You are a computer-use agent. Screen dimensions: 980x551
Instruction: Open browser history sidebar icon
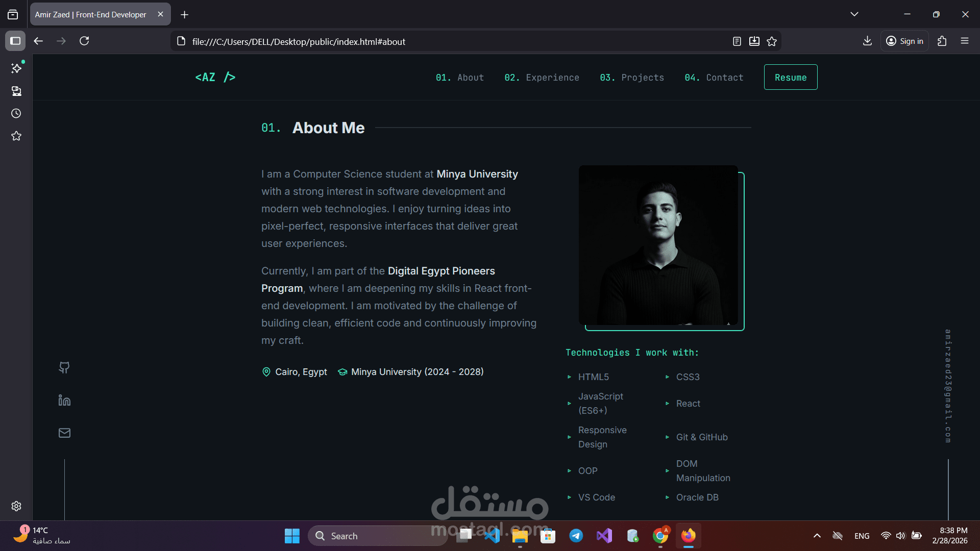(x=16, y=113)
